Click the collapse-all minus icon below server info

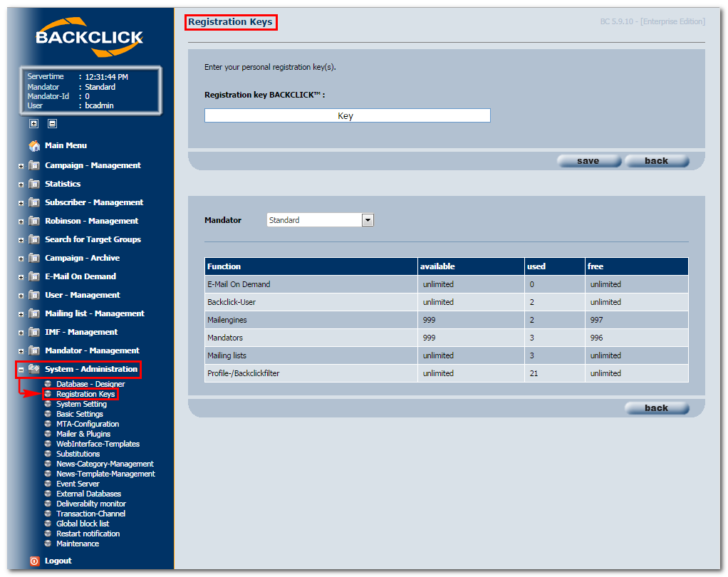point(52,123)
